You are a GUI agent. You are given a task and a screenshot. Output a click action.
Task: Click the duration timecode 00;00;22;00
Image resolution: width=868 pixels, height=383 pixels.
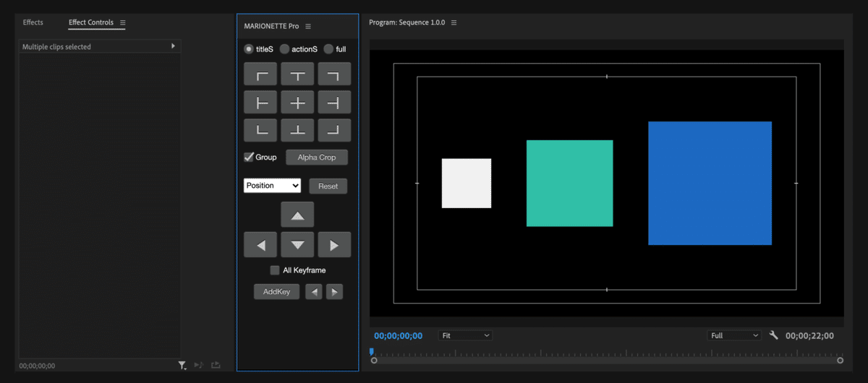(810, 336)
